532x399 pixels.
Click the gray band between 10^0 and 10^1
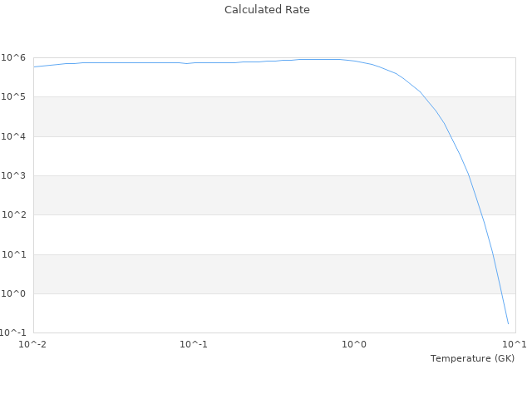(x=208, y=273)
